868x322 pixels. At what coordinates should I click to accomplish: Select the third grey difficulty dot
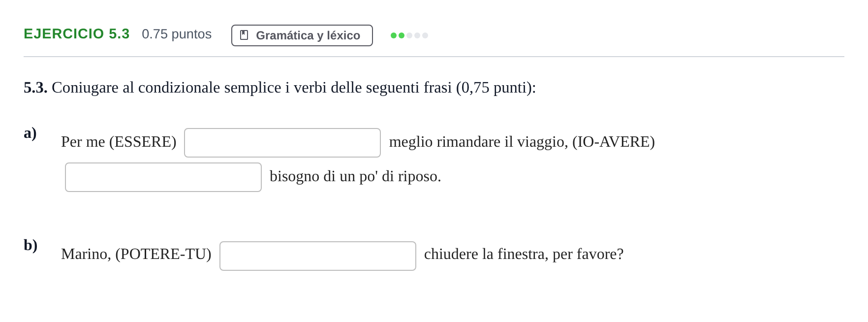click(x=409, y=35)
